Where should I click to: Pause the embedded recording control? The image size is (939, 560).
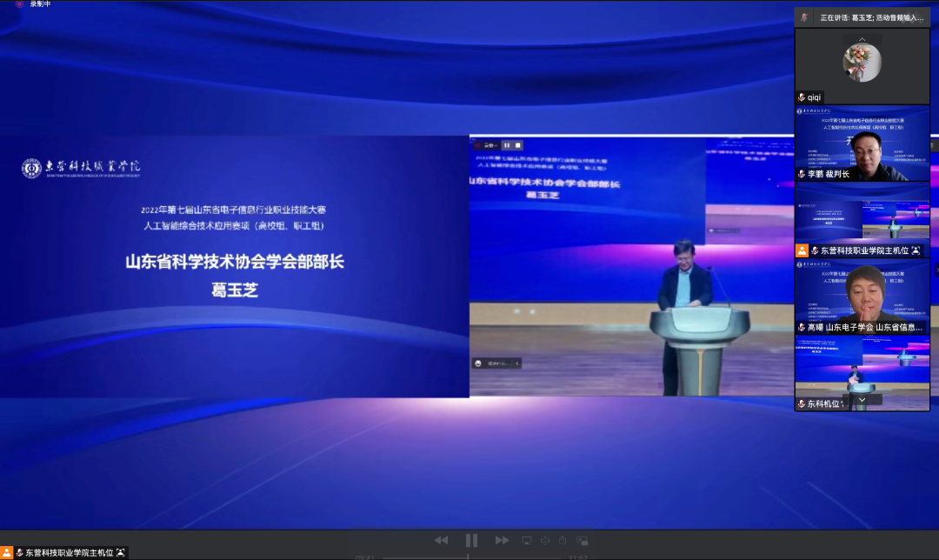pyautogui.click(x=507, y=145)
